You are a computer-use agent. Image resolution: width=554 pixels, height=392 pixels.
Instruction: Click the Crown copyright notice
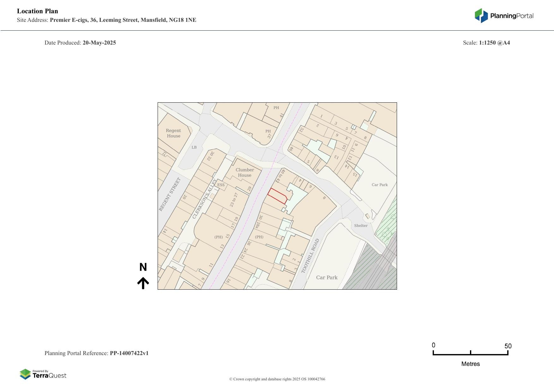[x=277, y=379]
